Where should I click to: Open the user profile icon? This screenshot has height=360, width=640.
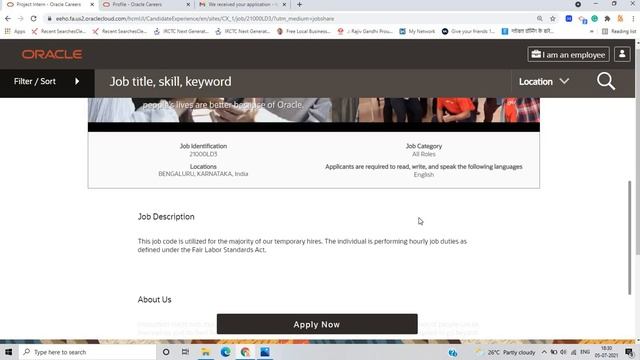(x=622, y=54)
